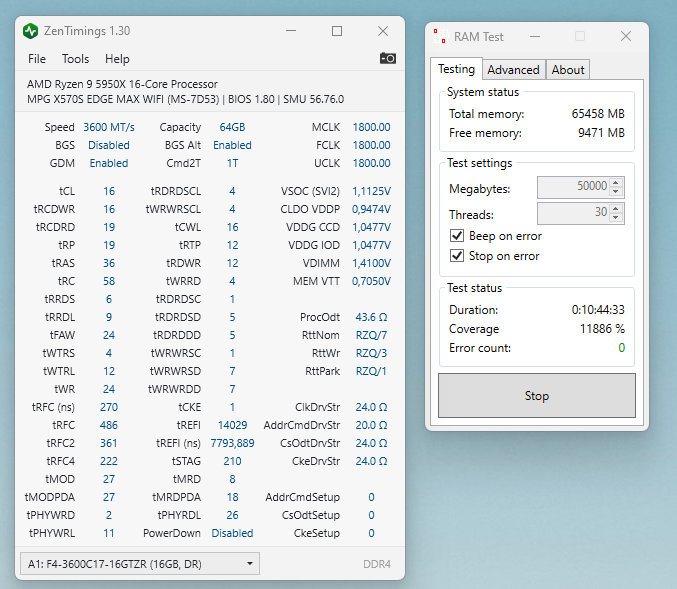Click the AMD Ryzen 9 5950X processor text

click(122, 84)
